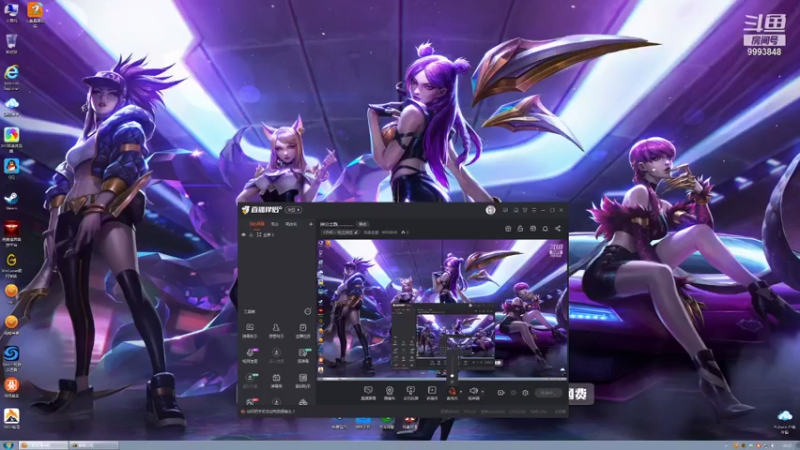Open the pill dropdown beside the app logo
800x450 pixels.
[x=293, y=210]
